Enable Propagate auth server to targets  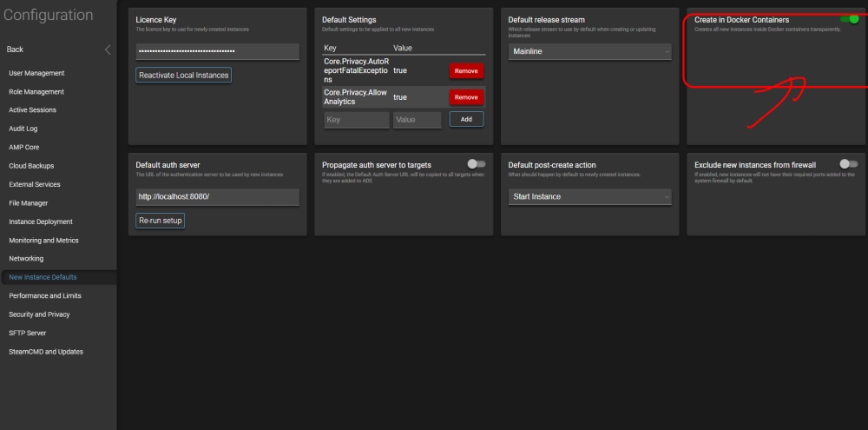(476, 164)
